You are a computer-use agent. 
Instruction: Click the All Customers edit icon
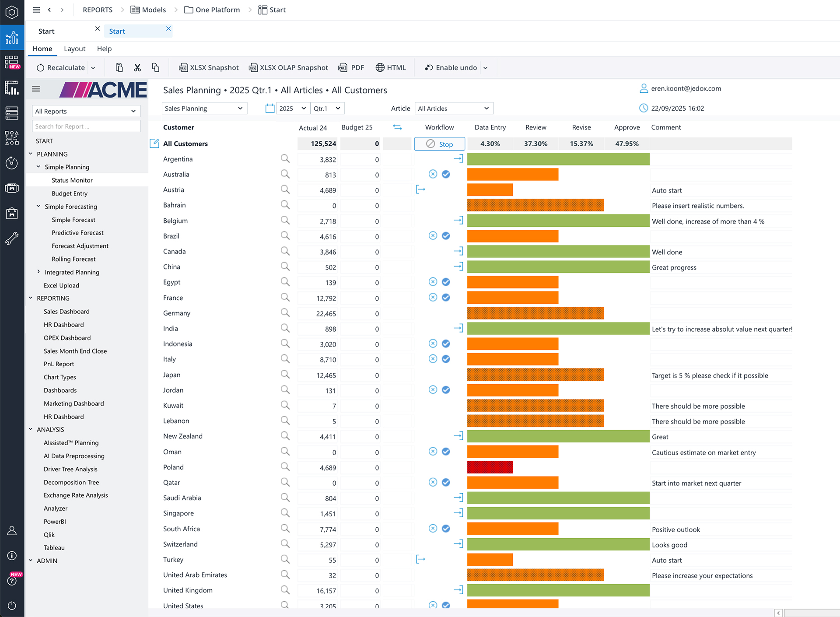pos(154,144)
